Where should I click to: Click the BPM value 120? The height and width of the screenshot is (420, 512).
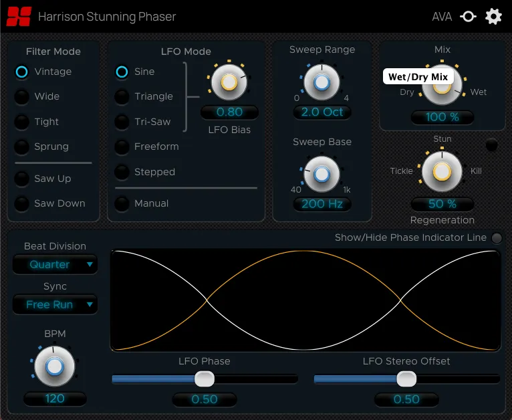[x=55, y=399]
